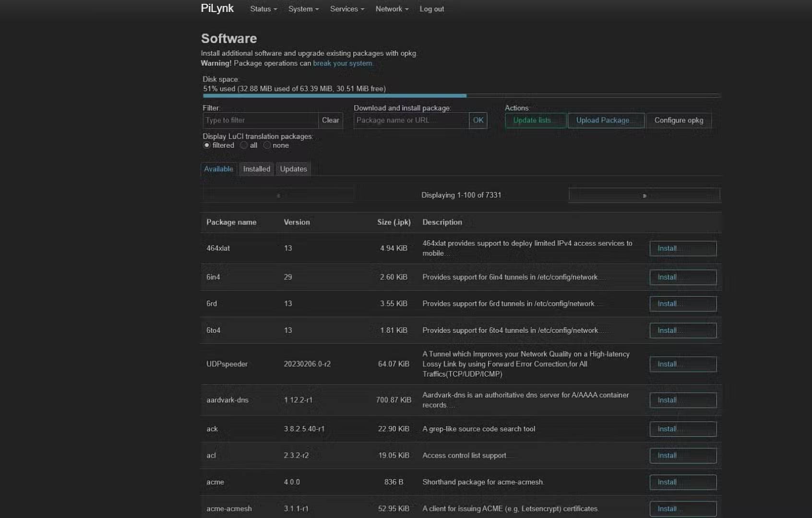
Task: Go to next page of packages
Action: pyautogui.click(x=644, y=195)
